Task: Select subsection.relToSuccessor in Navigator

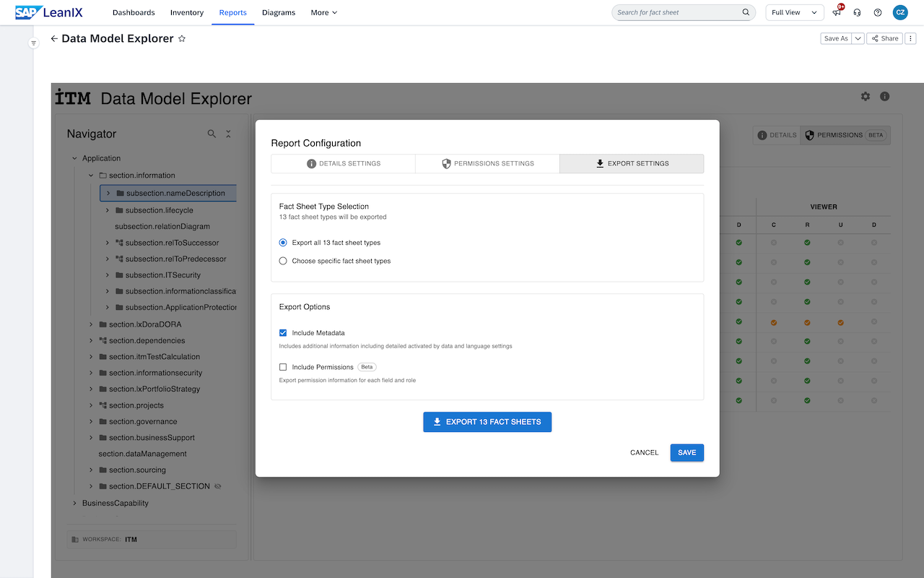Action: click(x=172, y=243)
